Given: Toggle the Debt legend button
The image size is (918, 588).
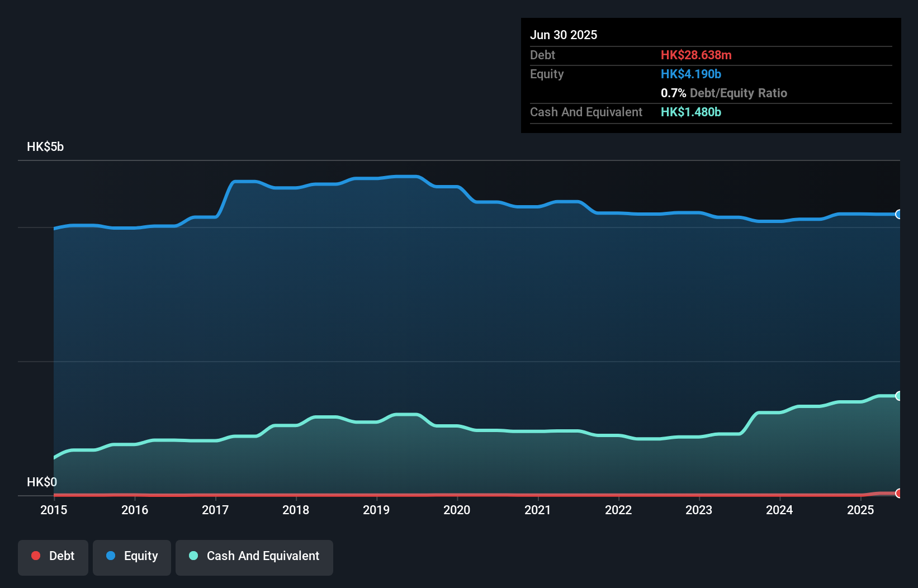Looking at the screenshot, I should [x=53, y=557].
